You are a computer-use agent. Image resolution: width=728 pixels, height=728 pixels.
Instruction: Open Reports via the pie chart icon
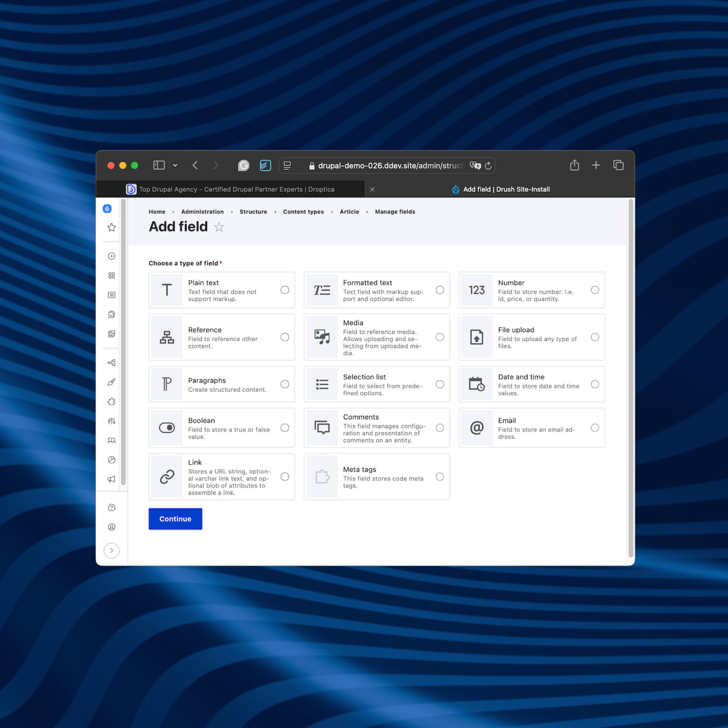pyautogui.click(x=111, y=459)
